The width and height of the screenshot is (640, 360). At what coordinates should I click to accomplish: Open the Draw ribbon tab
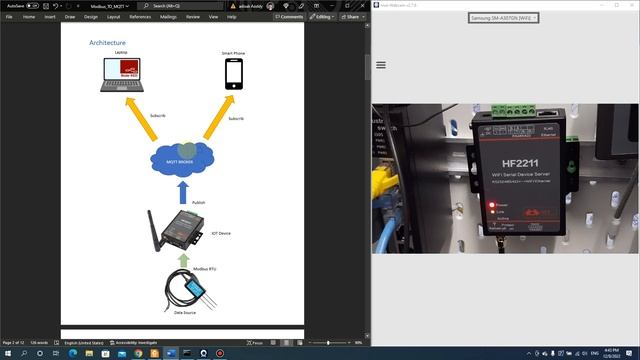click(70, 17)
